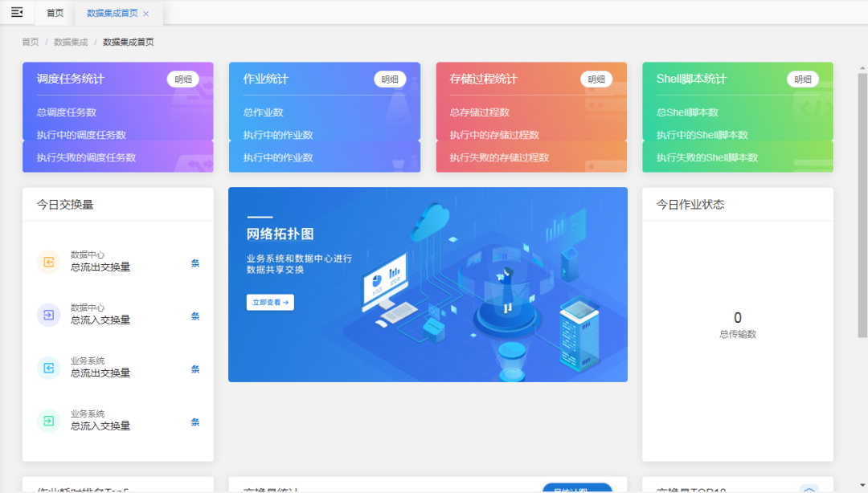Screen dimensions: 868x493
Task: Open 明细 for 存储过程统计
Action: (596, 79)
